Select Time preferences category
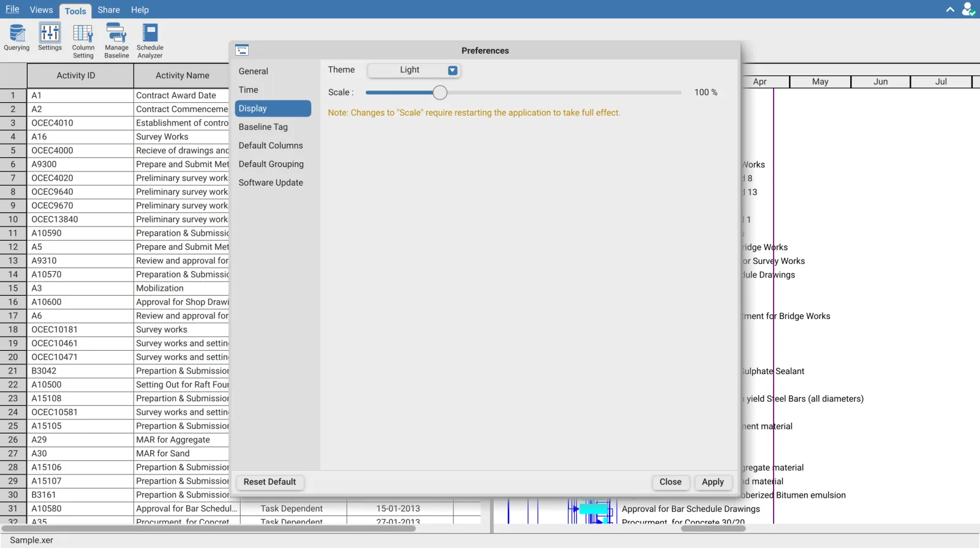 273,90
